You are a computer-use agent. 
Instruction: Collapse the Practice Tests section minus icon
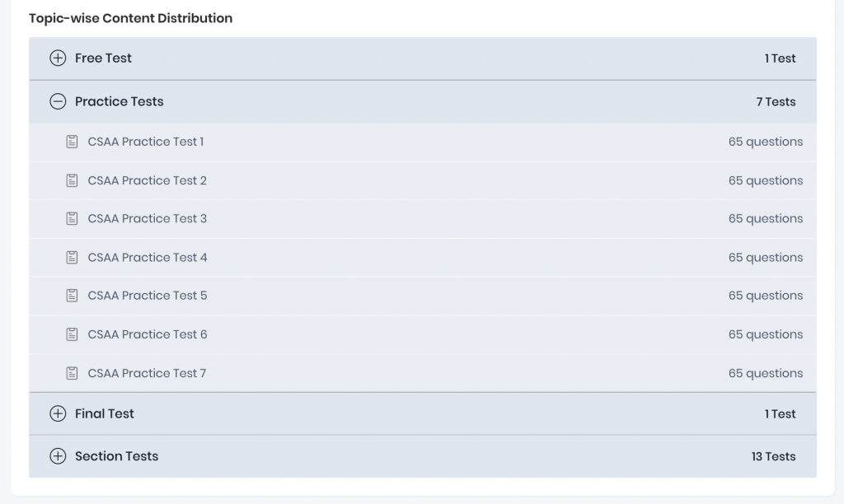[x=58, y=102]
